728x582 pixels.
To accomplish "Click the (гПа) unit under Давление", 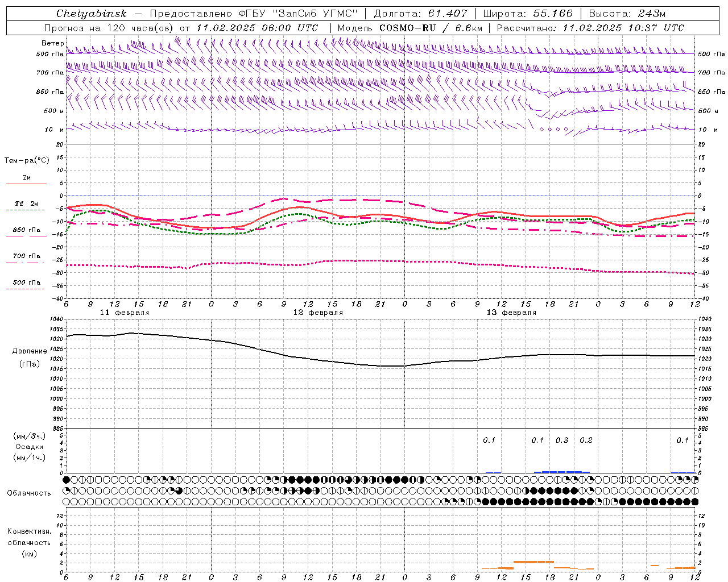I will point(30,364).
